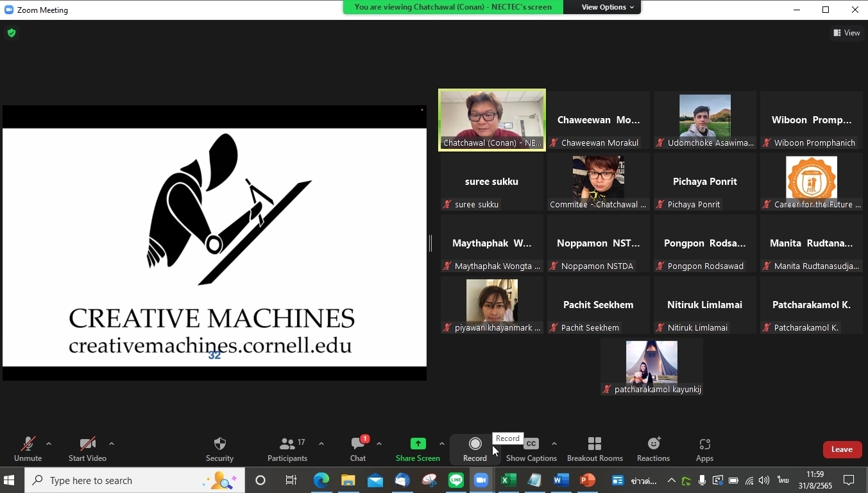Expand the Share Screen options arrow
The height and width of the screenshot is (493, 868).
point(442,444)
